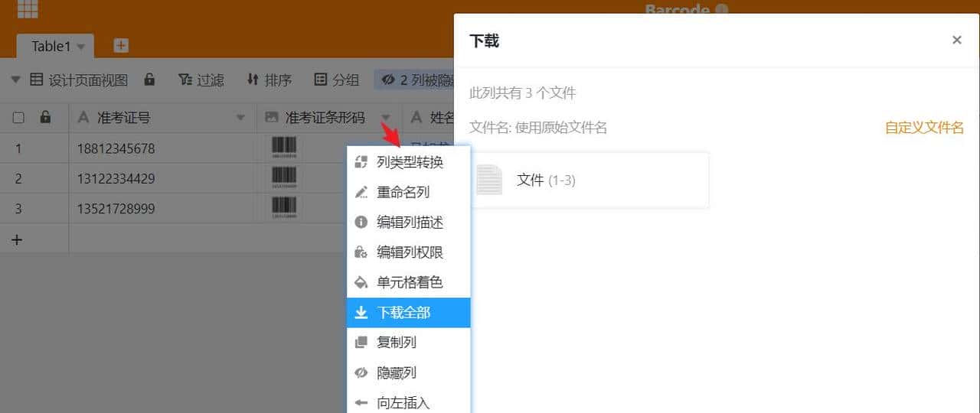Select cell 13521728999
The height and width of the screenshot is (413, 980).
click(162, 209)
